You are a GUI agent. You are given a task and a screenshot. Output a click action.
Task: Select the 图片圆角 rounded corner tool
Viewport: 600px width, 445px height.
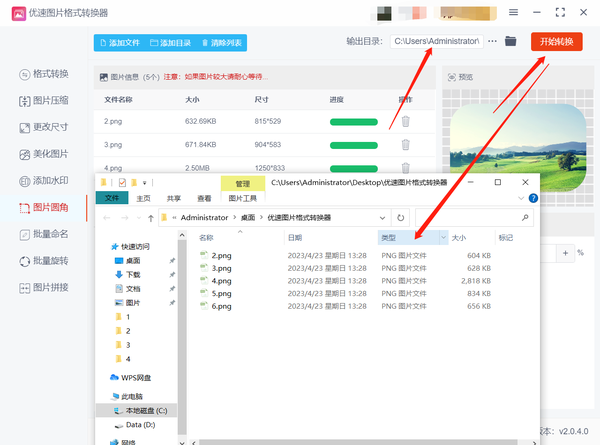pyautogui.click(x=44, y=207)
